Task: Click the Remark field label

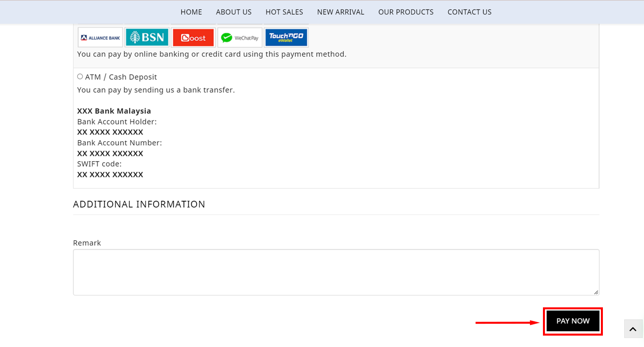Action: tap(87, 243)
